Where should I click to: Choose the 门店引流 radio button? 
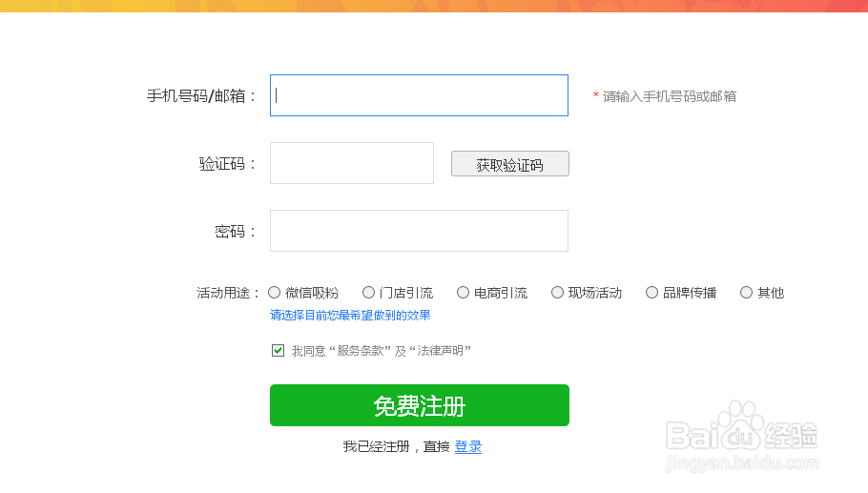pyautogui.click(x=369, y=293)
